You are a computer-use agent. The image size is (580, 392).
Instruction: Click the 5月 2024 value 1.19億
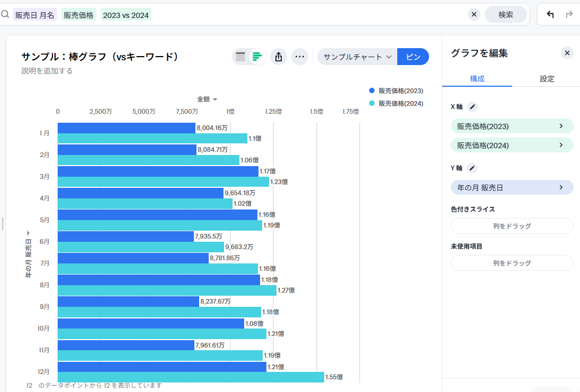click(x=272, y=225)
